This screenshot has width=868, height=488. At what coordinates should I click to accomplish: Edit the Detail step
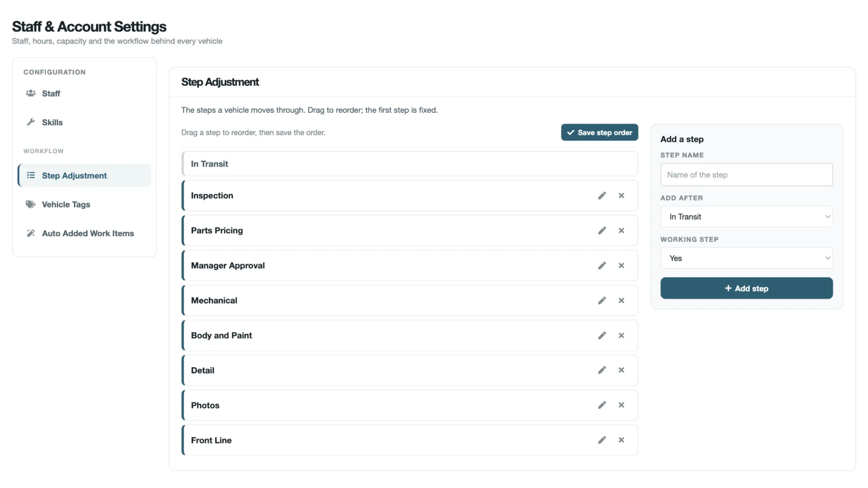click(x=602, y=370)
